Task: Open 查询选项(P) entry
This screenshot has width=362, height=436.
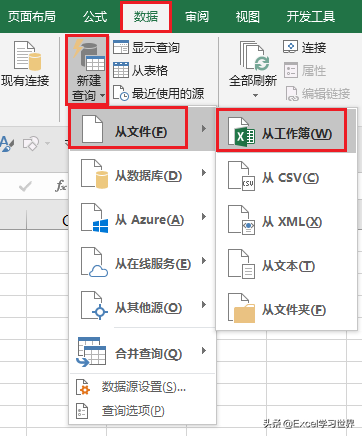Action: tap(143, 411)
